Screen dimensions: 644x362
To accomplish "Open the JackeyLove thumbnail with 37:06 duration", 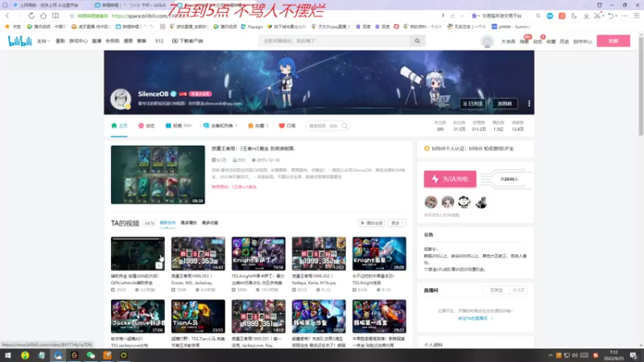I will [138, 316].
